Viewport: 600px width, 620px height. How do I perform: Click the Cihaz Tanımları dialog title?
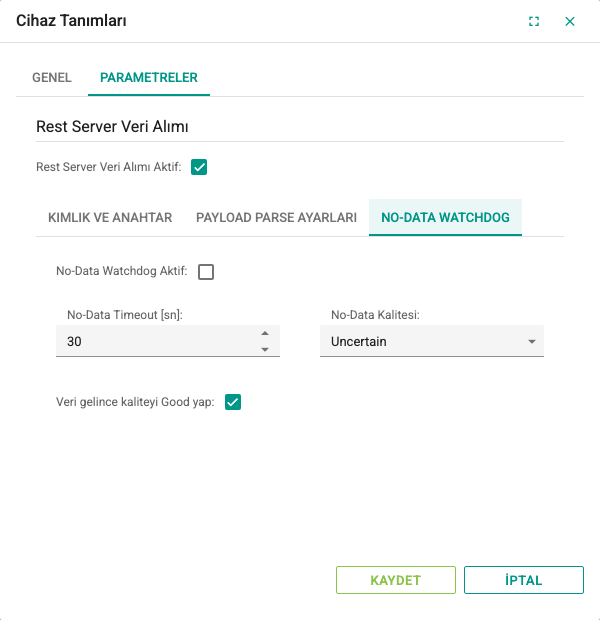[71, 21]
